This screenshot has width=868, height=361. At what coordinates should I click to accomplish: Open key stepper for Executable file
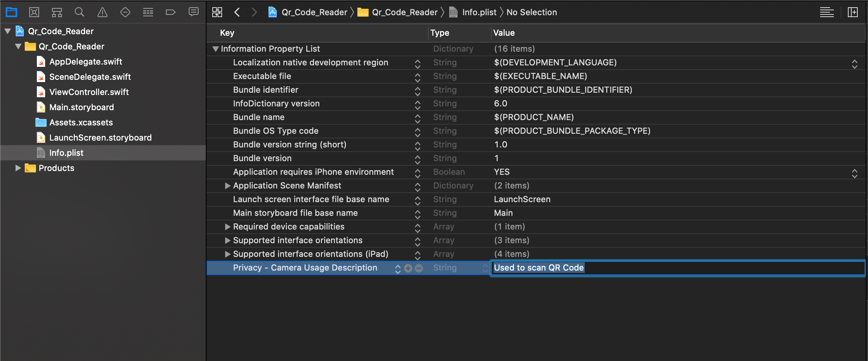coord(418,77)
